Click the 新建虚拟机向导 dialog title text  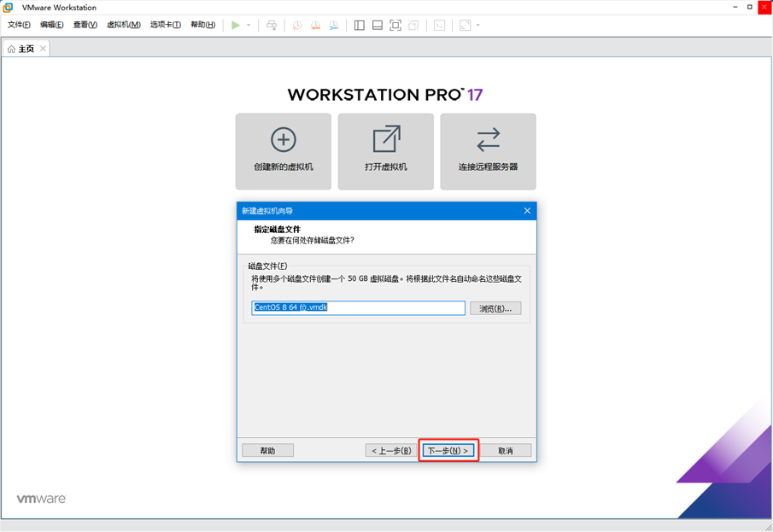267,211
